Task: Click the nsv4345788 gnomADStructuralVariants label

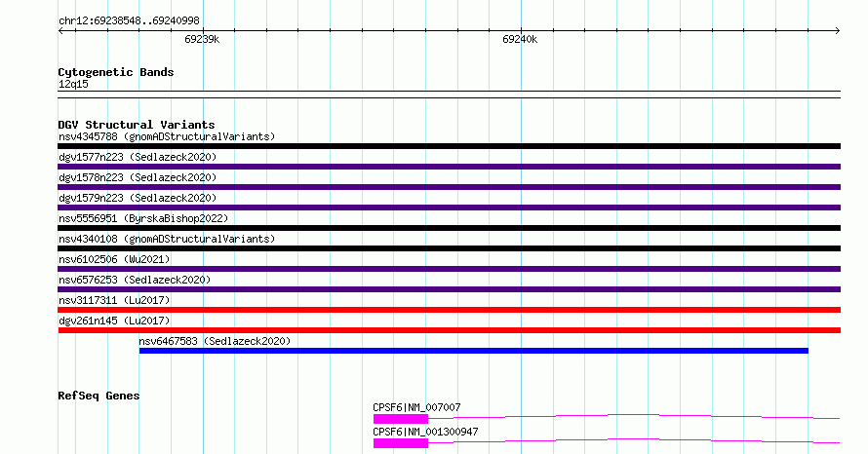Action: click(167, 136)
